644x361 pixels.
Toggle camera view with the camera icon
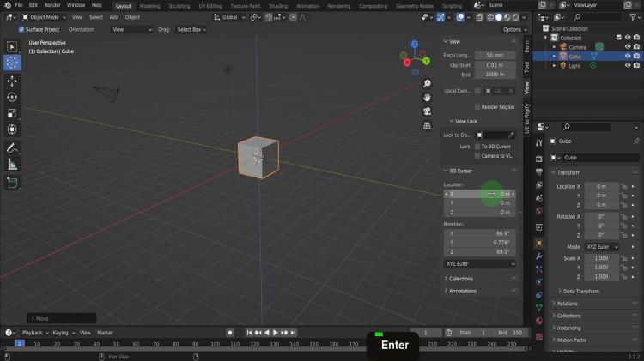click(427, 111)
